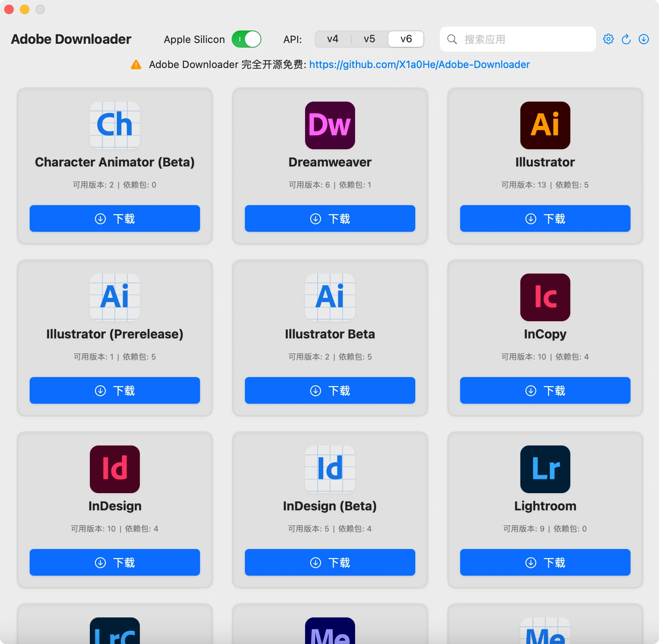This screenshot has height=644, width=659.
Task: Click the beta Media Encoder grid icon
Action: pyautogui.click(x=545, y=631)
